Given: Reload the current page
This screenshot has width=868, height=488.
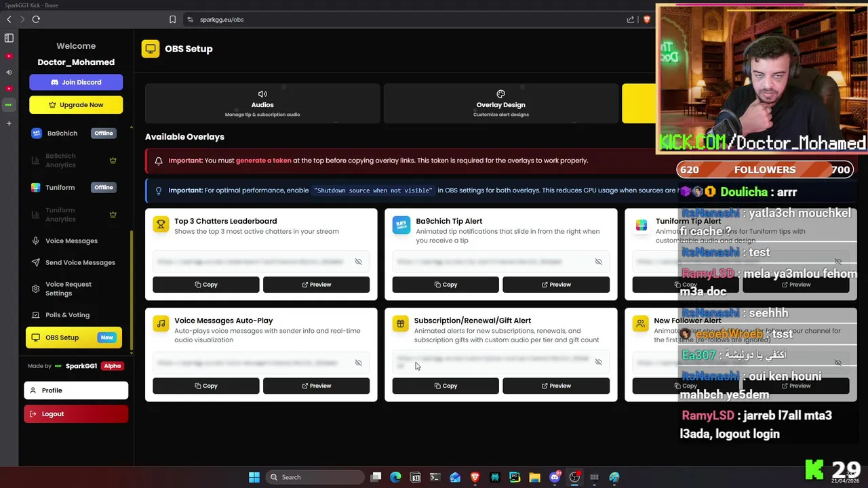Looking at the screenshot, I should pos(36,20).
